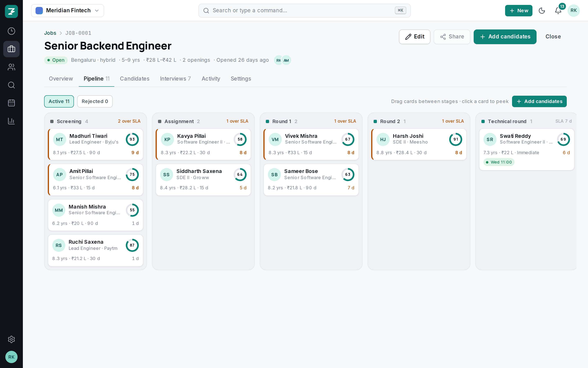
Task: Open the settings gear in sidebar
Action: 11,339
